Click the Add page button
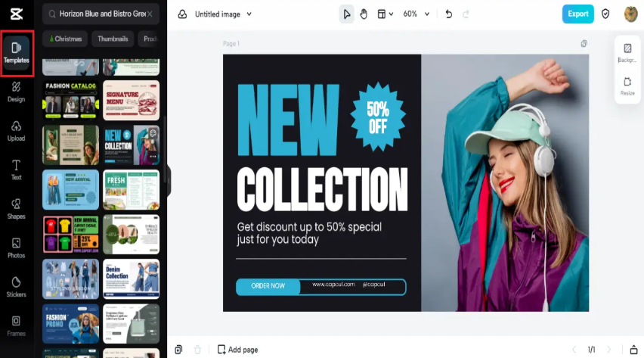The height and width of the screenshot is (358, 644). [238, 350]
